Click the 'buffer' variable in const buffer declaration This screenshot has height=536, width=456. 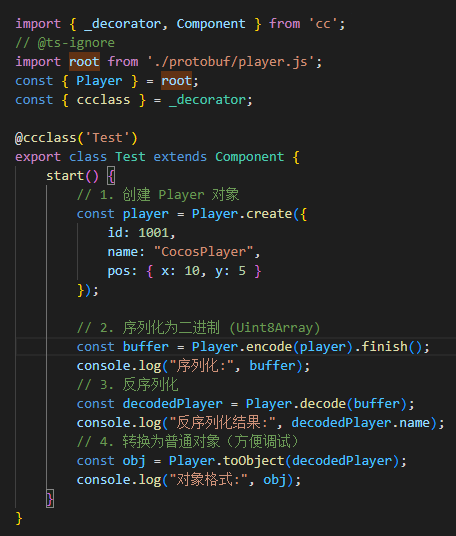[146, 347]
